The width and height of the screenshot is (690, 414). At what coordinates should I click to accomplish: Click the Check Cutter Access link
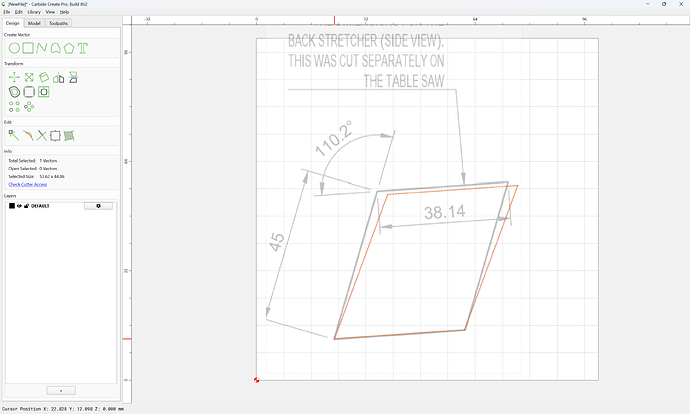coord(28,184)
